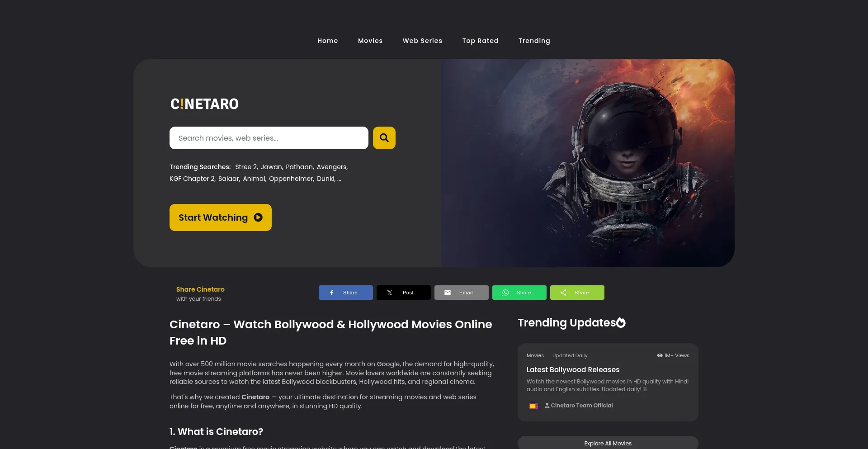Select trending search Animal
The height and width of the screenshot is (449, 868).
point(254,179)
